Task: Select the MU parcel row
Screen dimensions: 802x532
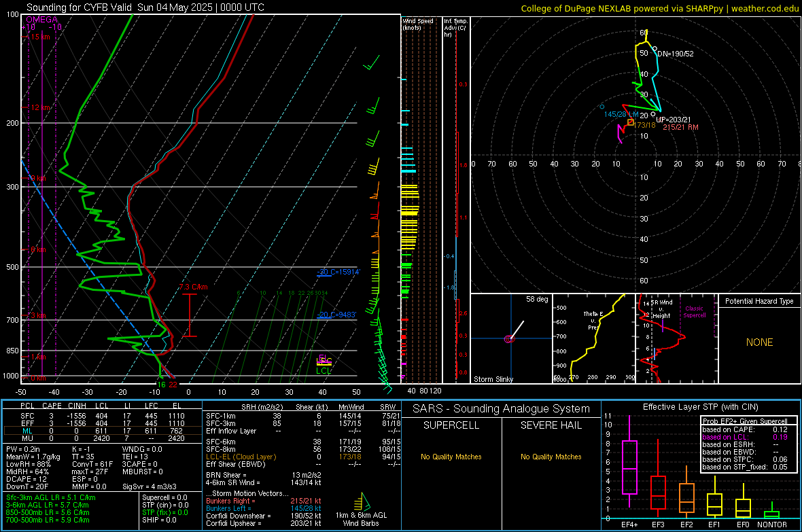Action: (x=103, y=438)
